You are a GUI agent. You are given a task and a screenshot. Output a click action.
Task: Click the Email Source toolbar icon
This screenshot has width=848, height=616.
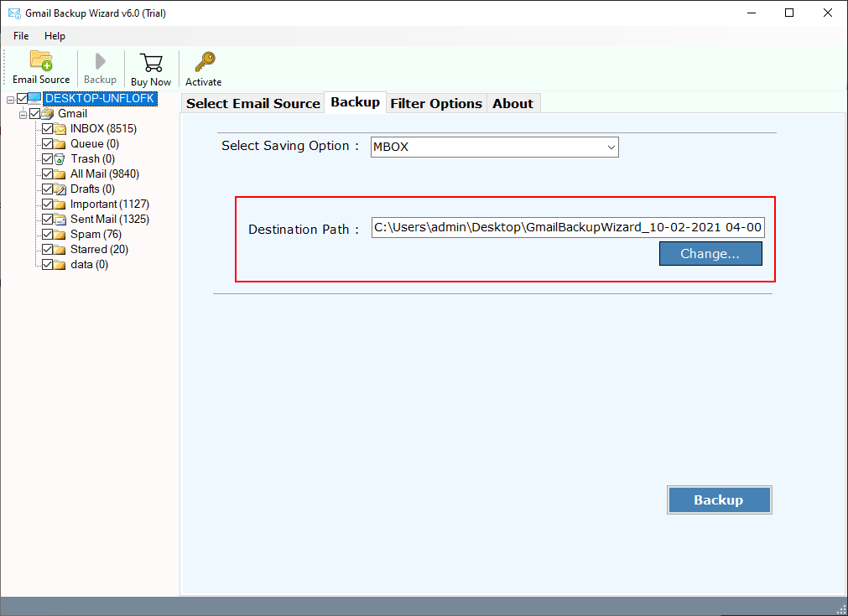click(41, 61)
